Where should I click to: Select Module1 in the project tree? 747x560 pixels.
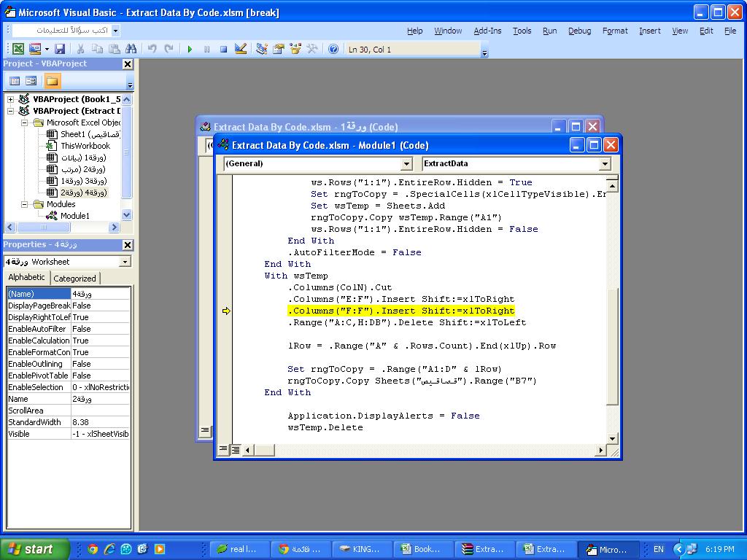point(75,216)
